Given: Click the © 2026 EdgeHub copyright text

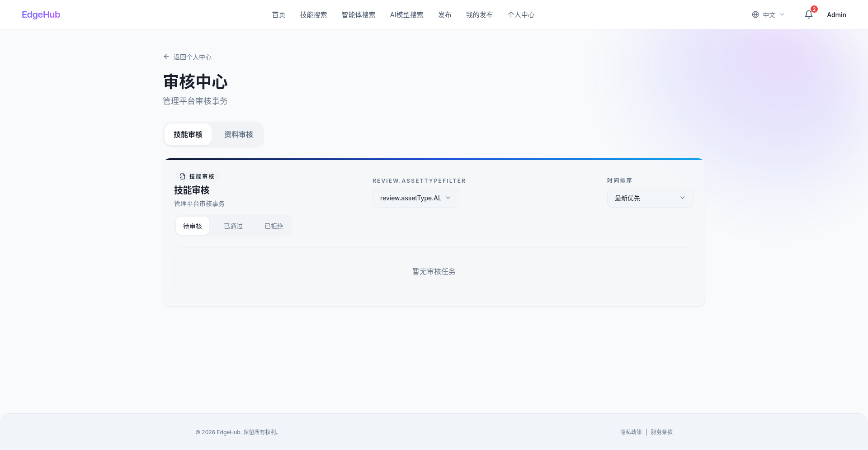Looking at the screenshot, I should pos(238,432).
